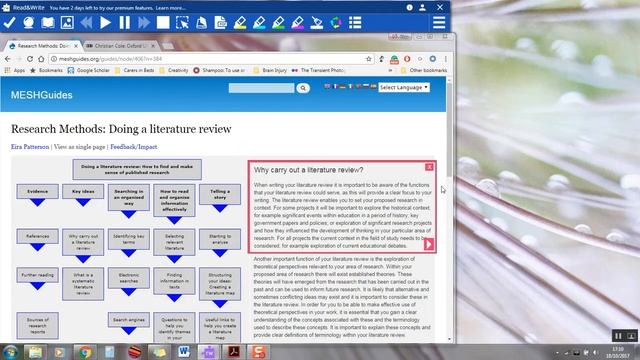The width and height of the screenshot is (640, 360).
Task: Click the Read&Write fast forward button
Action: tap(144, 23)
